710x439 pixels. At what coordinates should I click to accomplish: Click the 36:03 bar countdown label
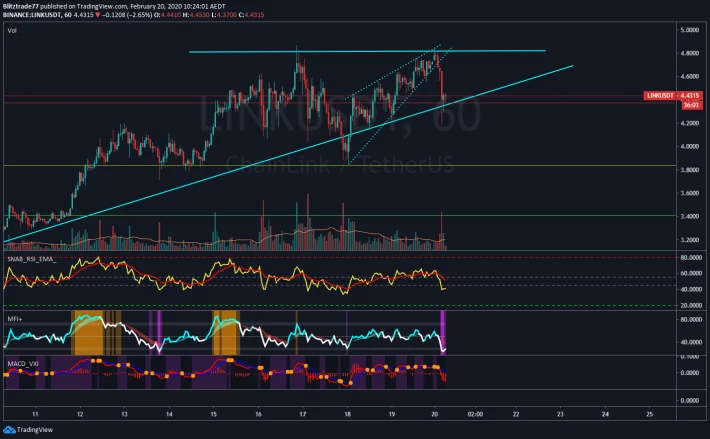pos(691,105)
